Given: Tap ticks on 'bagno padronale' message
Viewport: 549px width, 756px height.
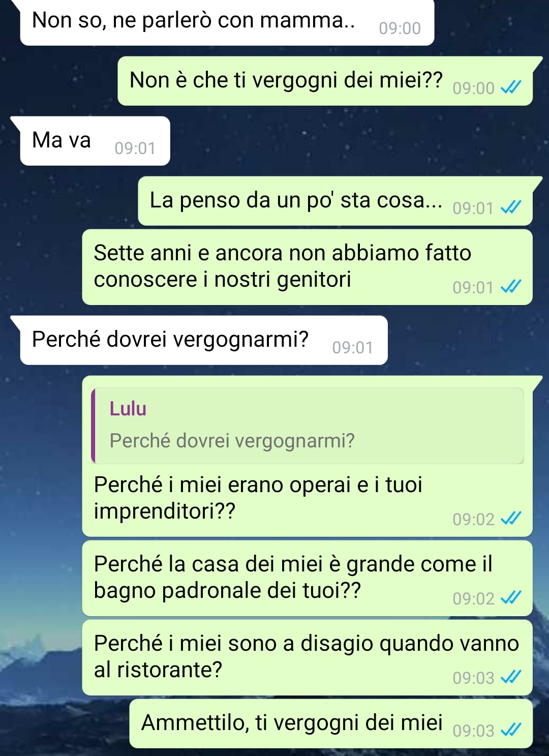Looking at the screenshot, I should [511, 598].
